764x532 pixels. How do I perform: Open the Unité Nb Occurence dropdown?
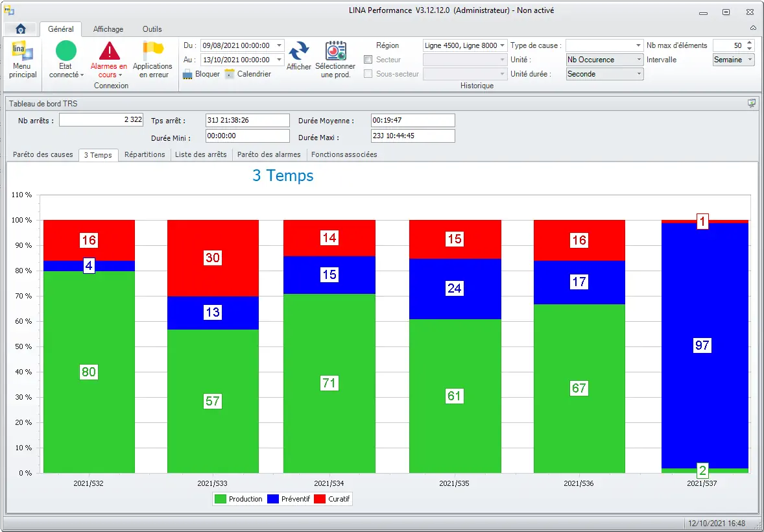[x=639, y=60]
